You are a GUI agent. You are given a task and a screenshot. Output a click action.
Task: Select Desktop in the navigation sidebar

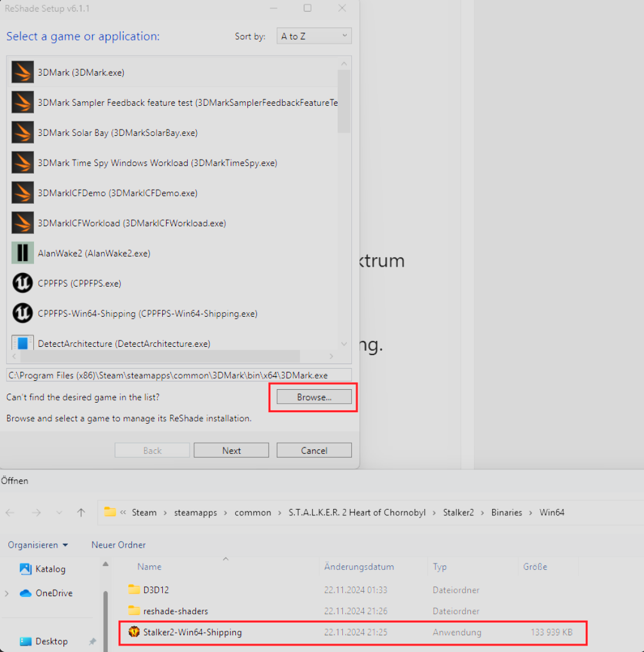(x=53, y=641)
